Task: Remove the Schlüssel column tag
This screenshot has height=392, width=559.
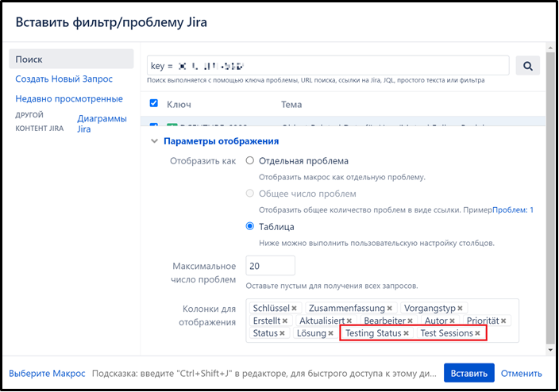Action: point(294,309)
